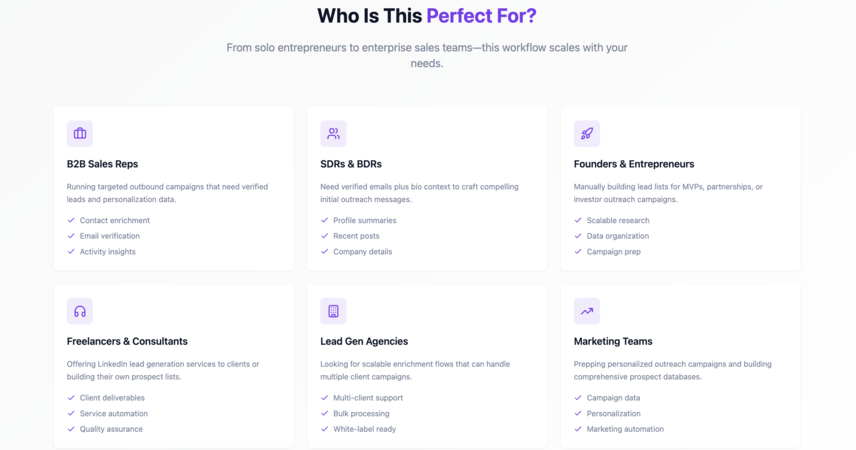Click the purple Perfect For? heading text

click(x=481, y=16)
